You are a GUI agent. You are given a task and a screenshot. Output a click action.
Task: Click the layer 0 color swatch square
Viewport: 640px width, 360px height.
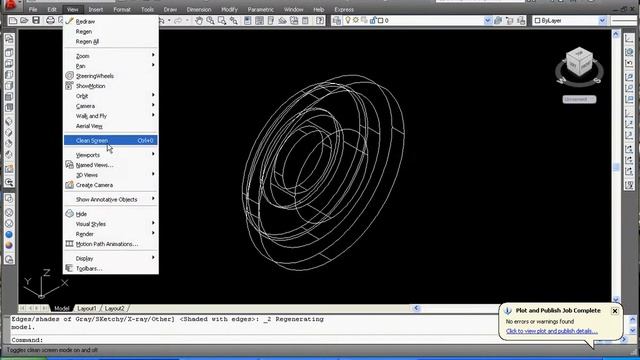[380, 20]
